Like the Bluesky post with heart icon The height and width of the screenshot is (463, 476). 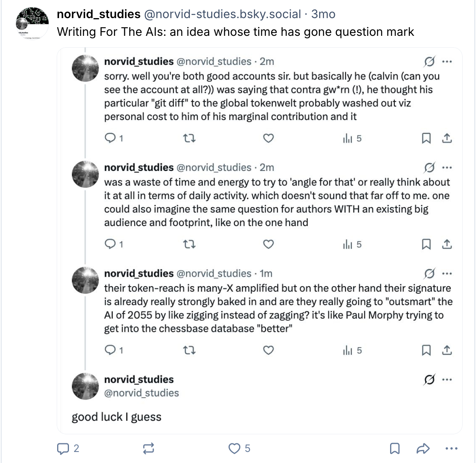coord(234,448)
